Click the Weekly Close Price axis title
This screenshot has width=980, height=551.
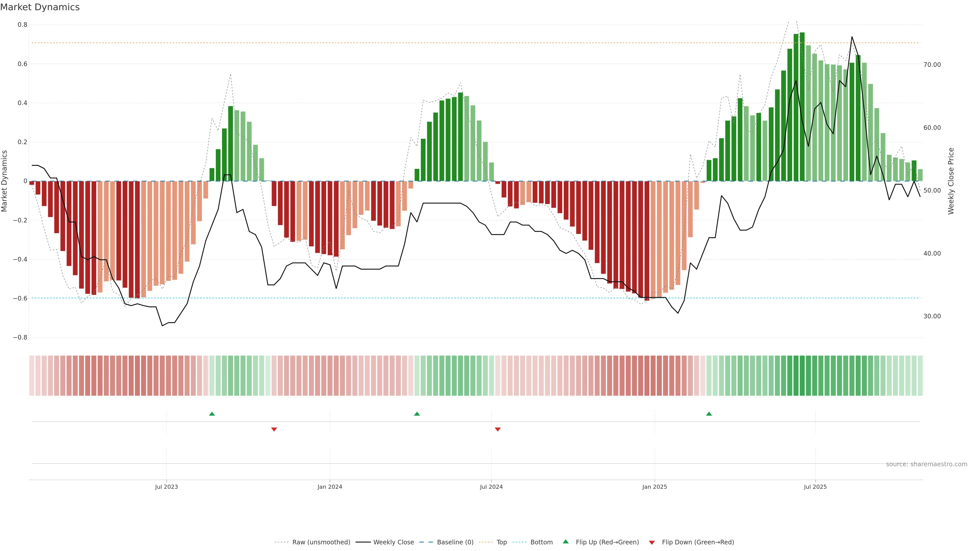pos(951,181)
